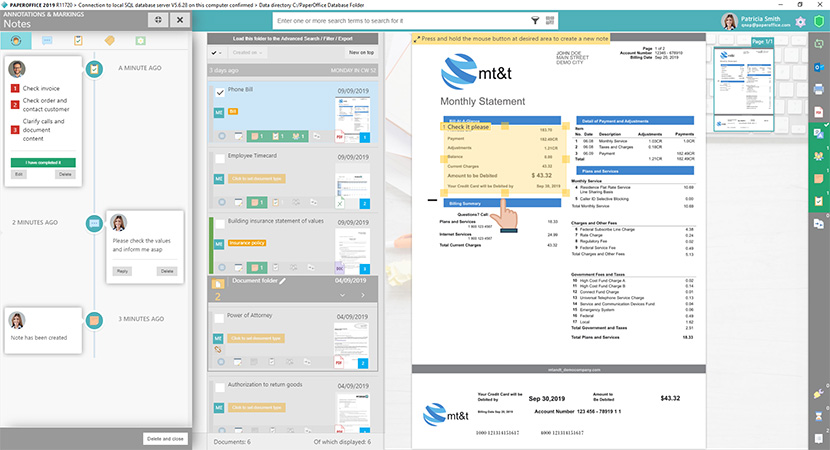Delete the task note card
This screenshot has width=830, height=450.
click(65, 174)
